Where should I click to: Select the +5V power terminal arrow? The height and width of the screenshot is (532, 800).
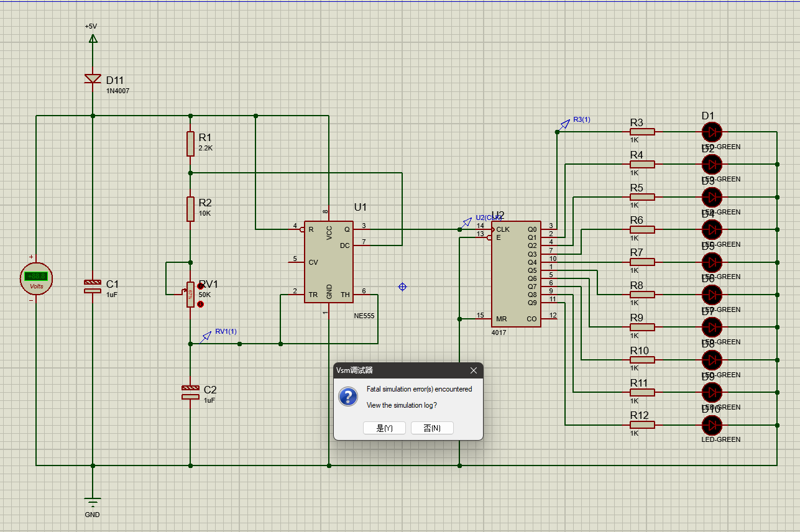click(x=93, y=39)
